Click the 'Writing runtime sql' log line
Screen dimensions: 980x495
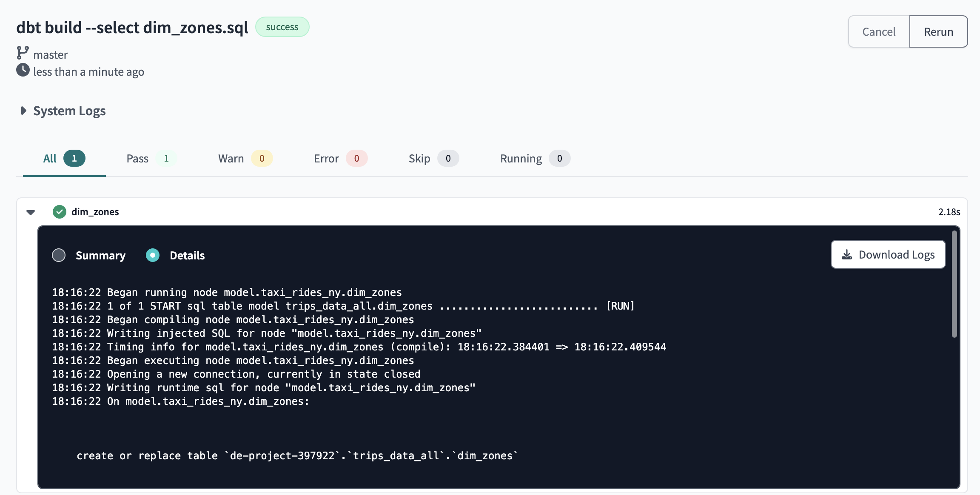click(x=264, y=388)
